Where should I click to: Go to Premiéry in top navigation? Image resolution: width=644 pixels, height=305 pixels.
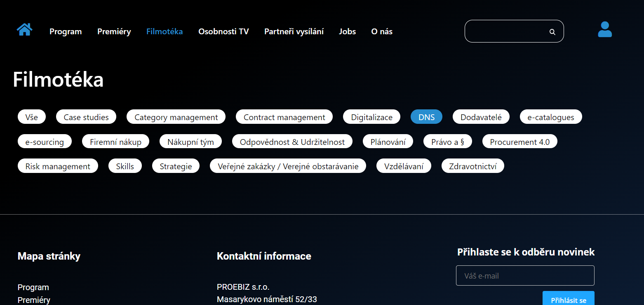pos(114,31)
